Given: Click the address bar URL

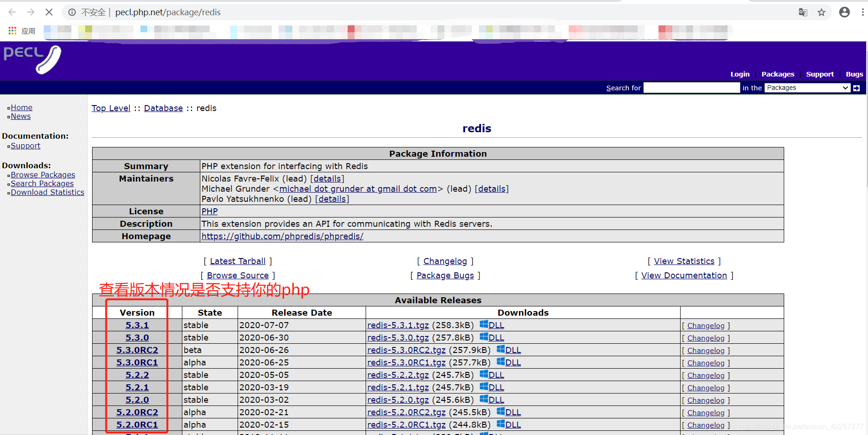Looking at the screenshot, I should tap(168, 12).
